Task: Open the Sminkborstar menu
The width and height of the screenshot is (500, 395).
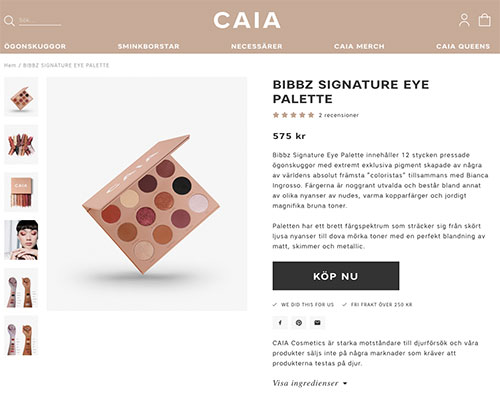Action: (x=149, y=46)
